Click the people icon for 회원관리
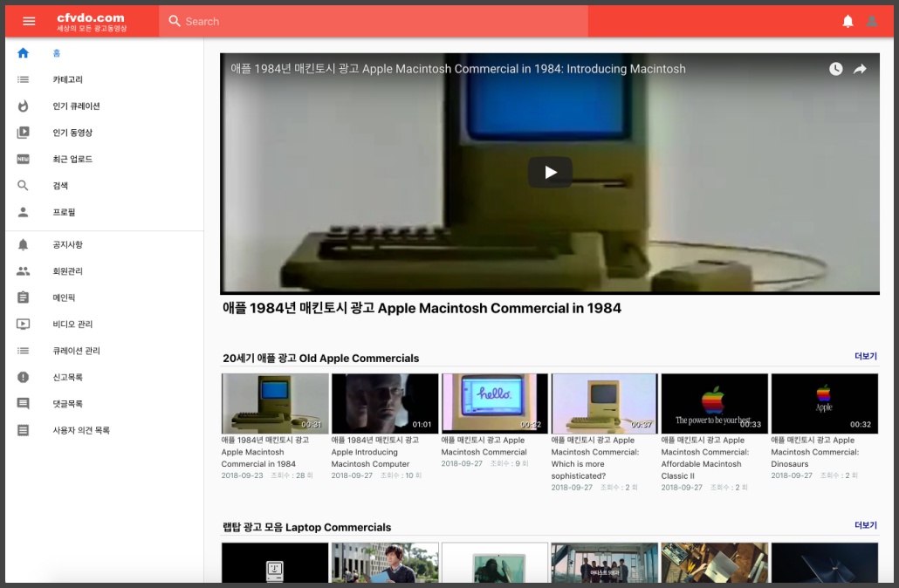Screen dimensions: 899x588 click(x=24, y=271)
